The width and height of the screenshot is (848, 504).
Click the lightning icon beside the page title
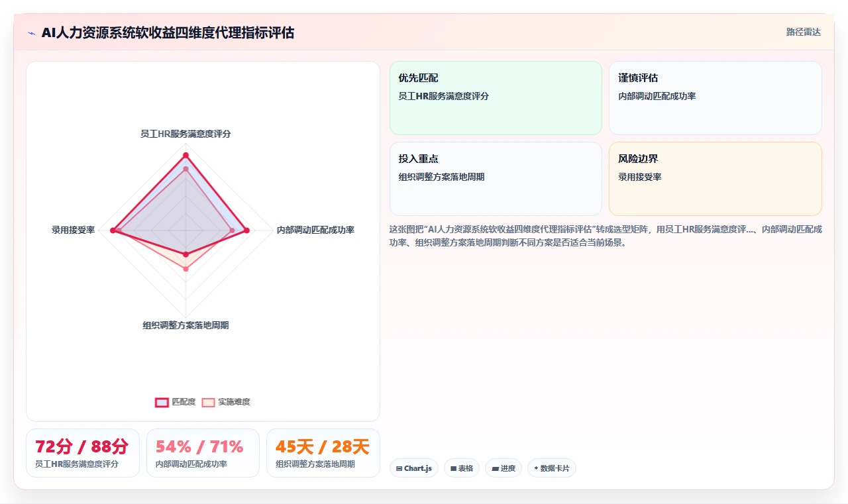click(x=31, y=32)
